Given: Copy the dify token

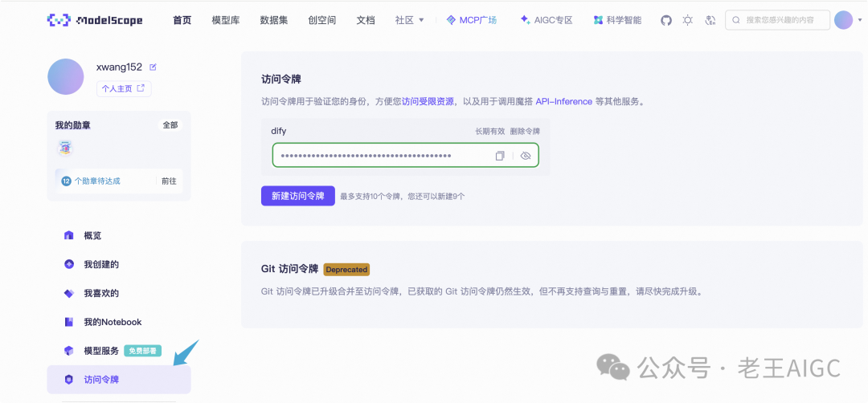Looking at the screenshot, I should pyautogui.click(x=500, y=156).
